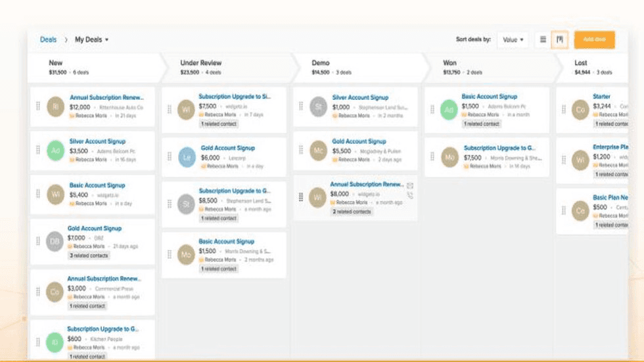
Task: Click the orange Add deal button
Action: pyautogui.click(x=594, y=39)
